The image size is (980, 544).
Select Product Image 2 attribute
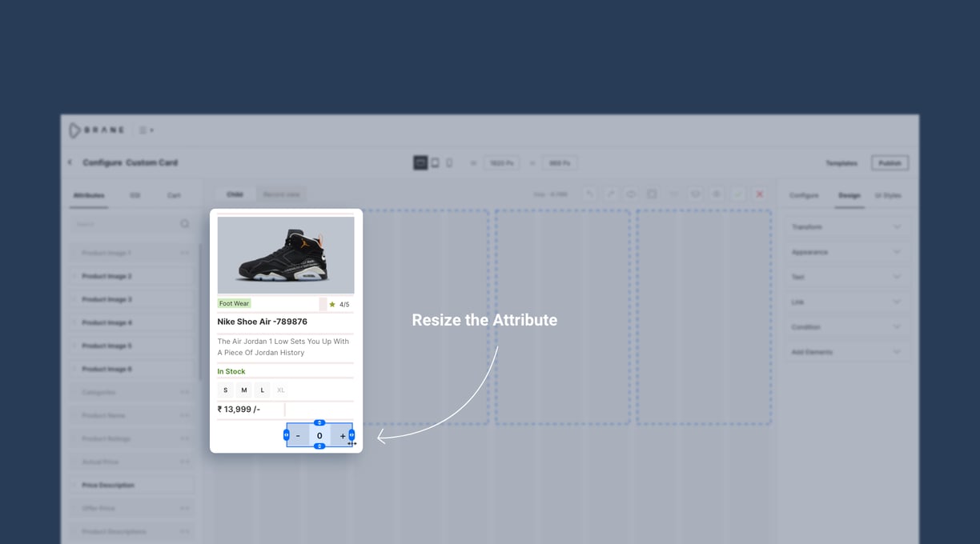pyautogui.click(x=131, y=276)
